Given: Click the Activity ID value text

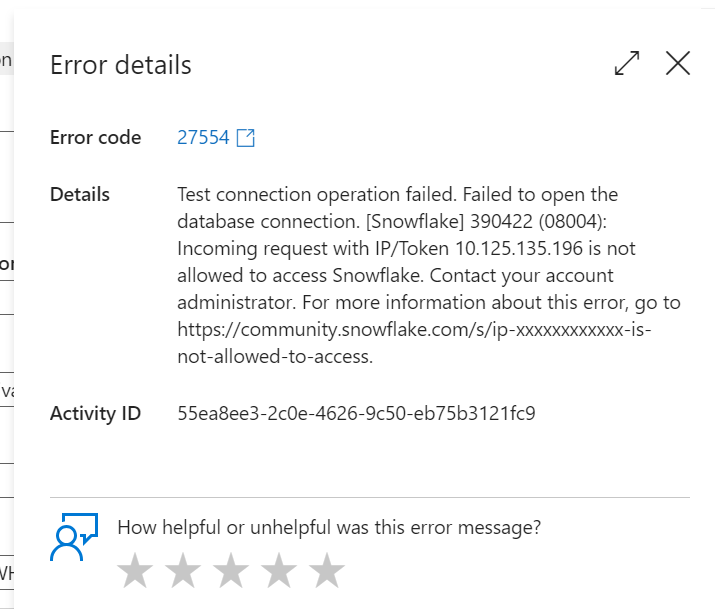Looking at the screenshot, I should coord(356,413).
